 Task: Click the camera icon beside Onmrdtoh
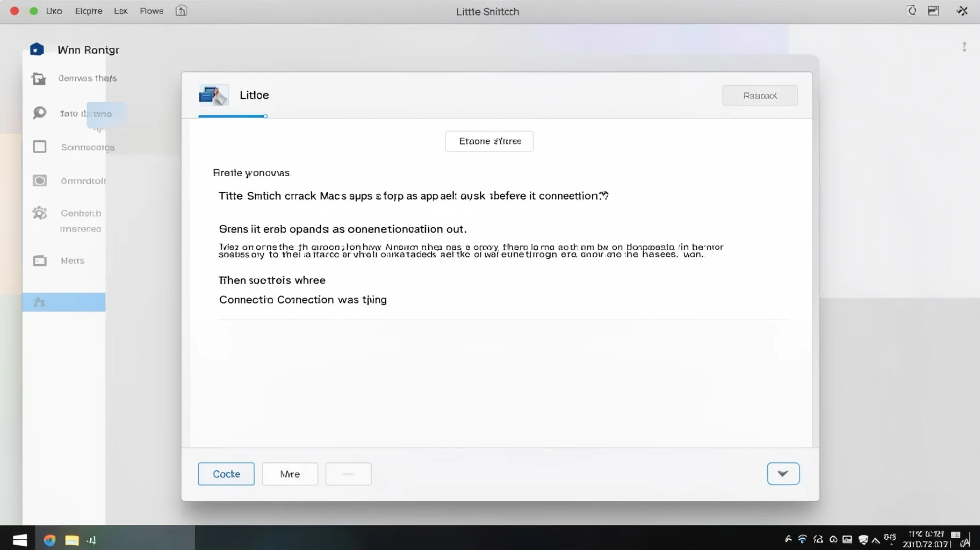click(40, 180)
